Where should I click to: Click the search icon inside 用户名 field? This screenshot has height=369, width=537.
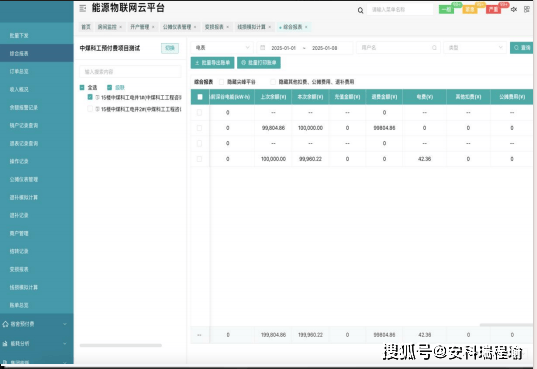(x=434, y=48)
